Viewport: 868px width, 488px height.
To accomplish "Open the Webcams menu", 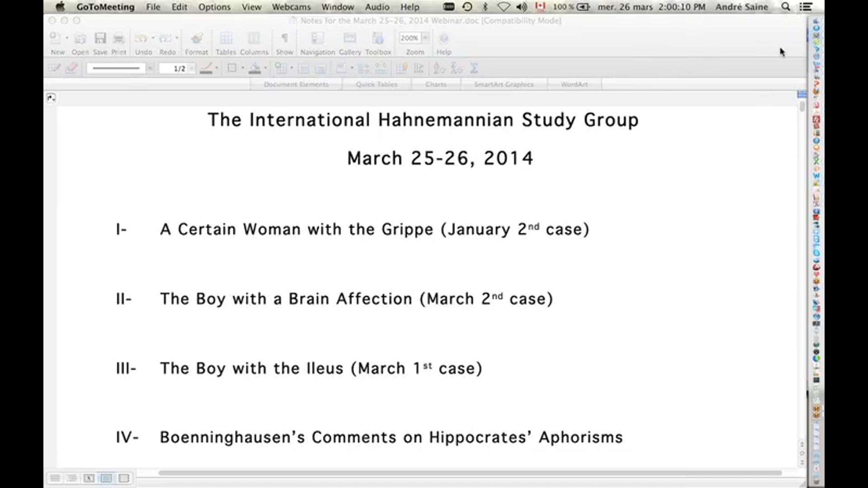I will (291, 7).
